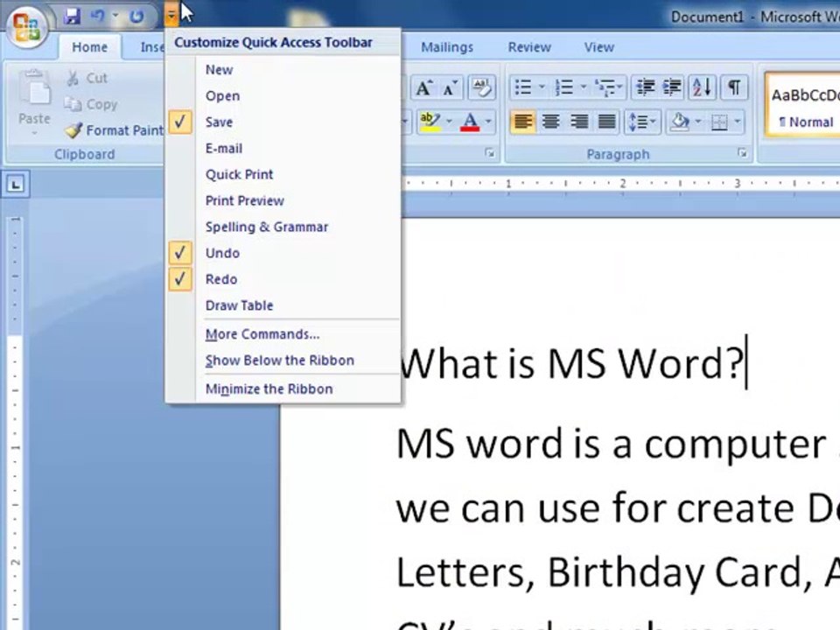Select the Normal style thumbnail
Image resolution: width=840 pixels, height=630 pixels.
(802, 106)
